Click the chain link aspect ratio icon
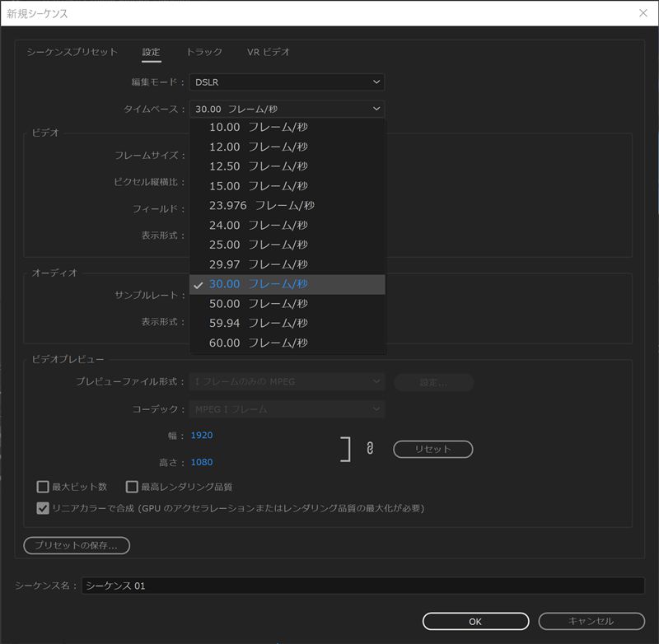 370,449
